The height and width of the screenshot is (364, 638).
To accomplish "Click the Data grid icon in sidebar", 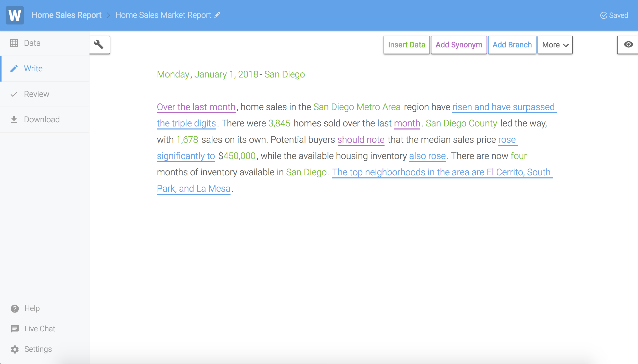I will point(14,43).
